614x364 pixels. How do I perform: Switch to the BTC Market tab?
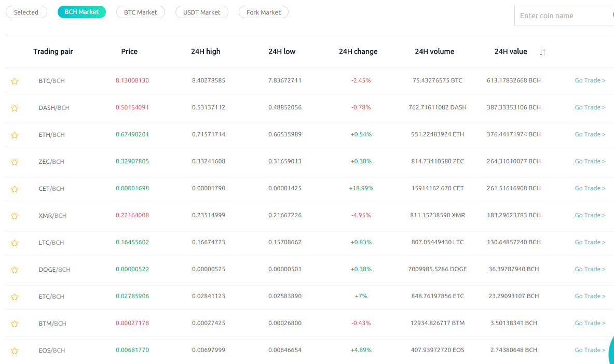click(140, 12)
